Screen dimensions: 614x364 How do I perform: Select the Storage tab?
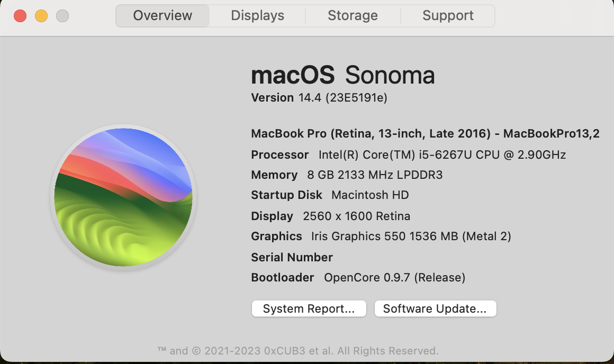[353, 16]
